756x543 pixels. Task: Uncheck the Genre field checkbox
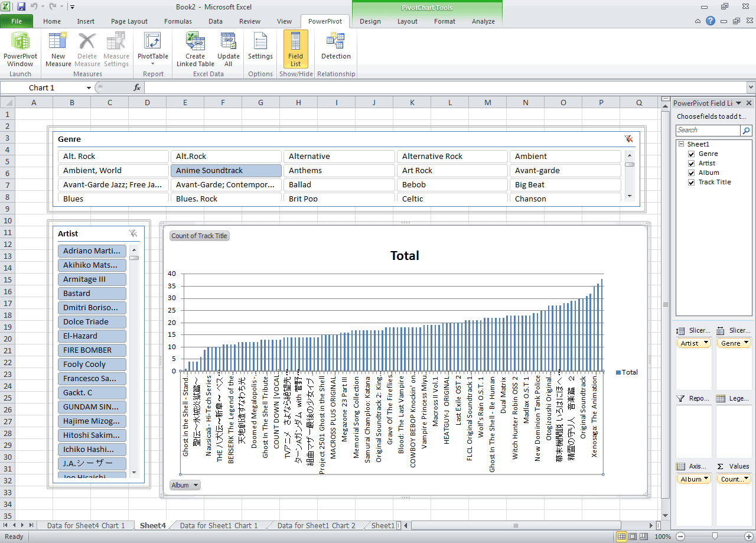pos(692,154)
